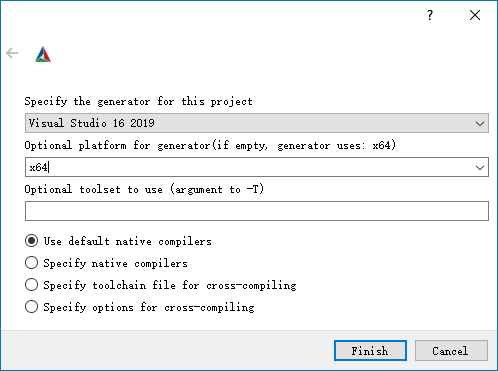Click the 'Specify native compilers' label text

pos(115,263)
